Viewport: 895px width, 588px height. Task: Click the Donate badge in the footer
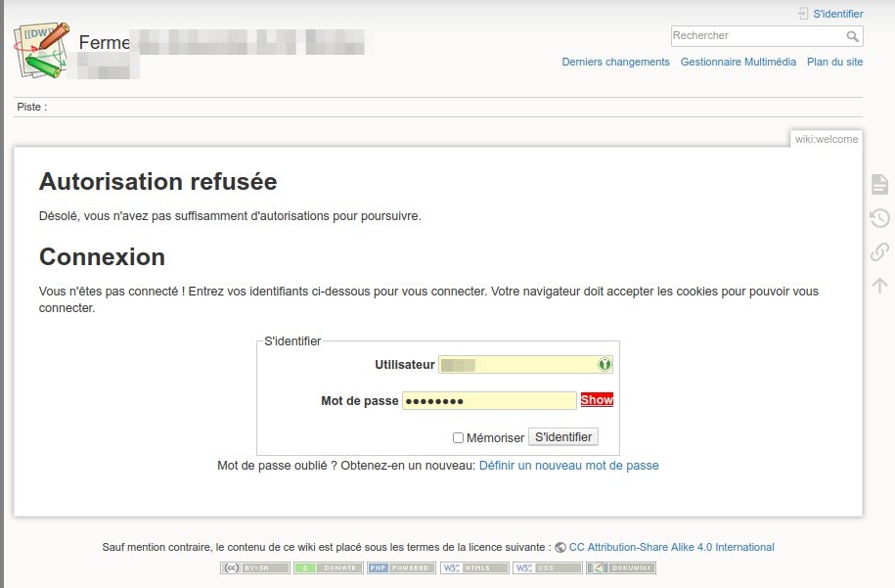pos(328,567)
